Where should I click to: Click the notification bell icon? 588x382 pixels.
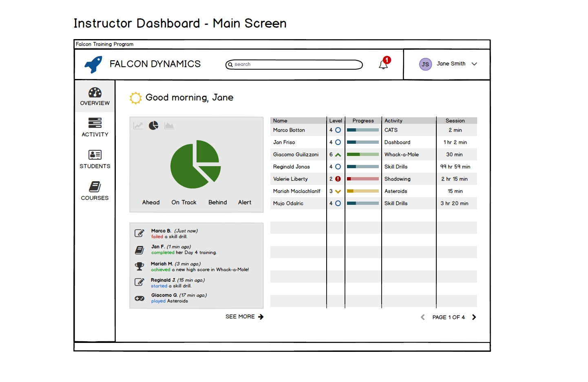point(383,64)
